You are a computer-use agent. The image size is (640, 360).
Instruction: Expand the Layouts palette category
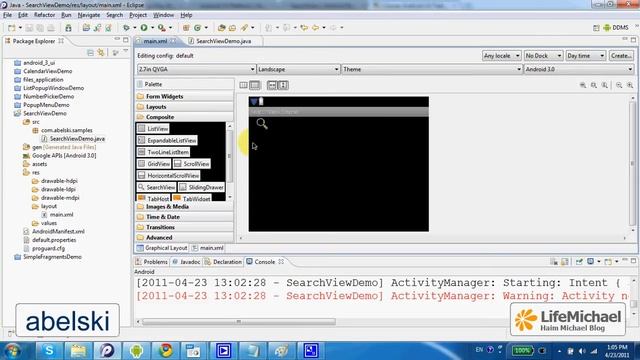pos(184,107)
